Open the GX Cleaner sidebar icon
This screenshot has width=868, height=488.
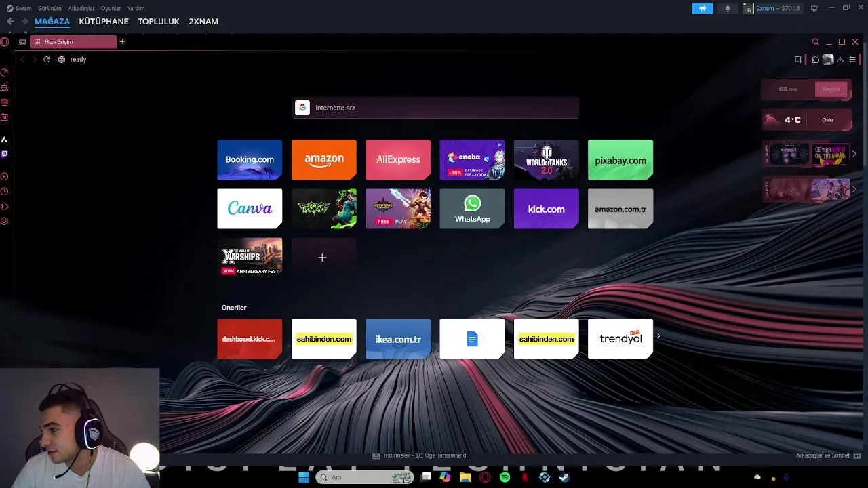4,87
